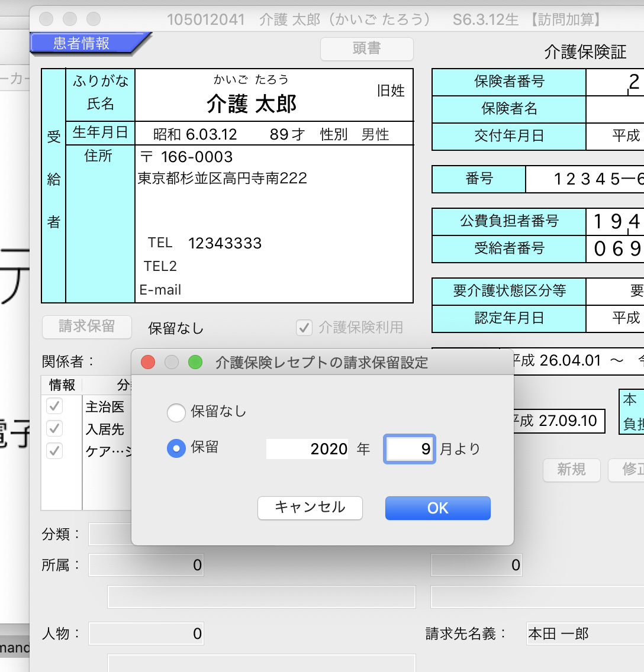Close the 請求保留設定 dialog with red button
This screenshot has width=644, height=672.
148,362
